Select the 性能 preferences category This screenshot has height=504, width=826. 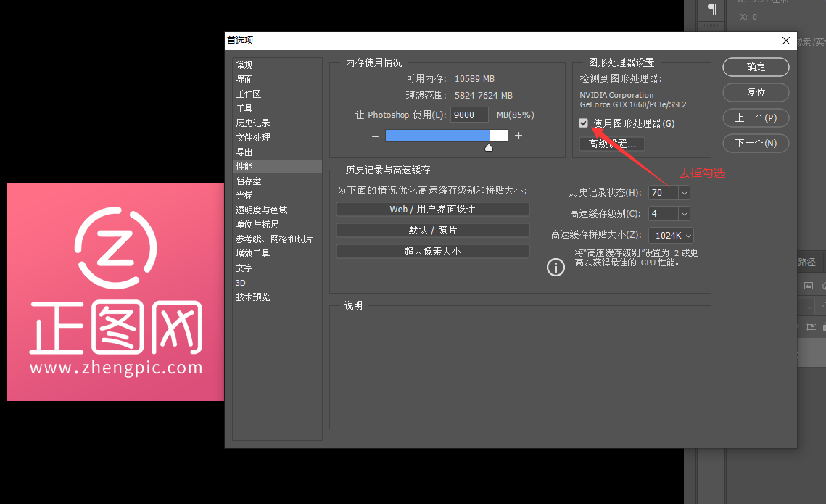(277, 166)
